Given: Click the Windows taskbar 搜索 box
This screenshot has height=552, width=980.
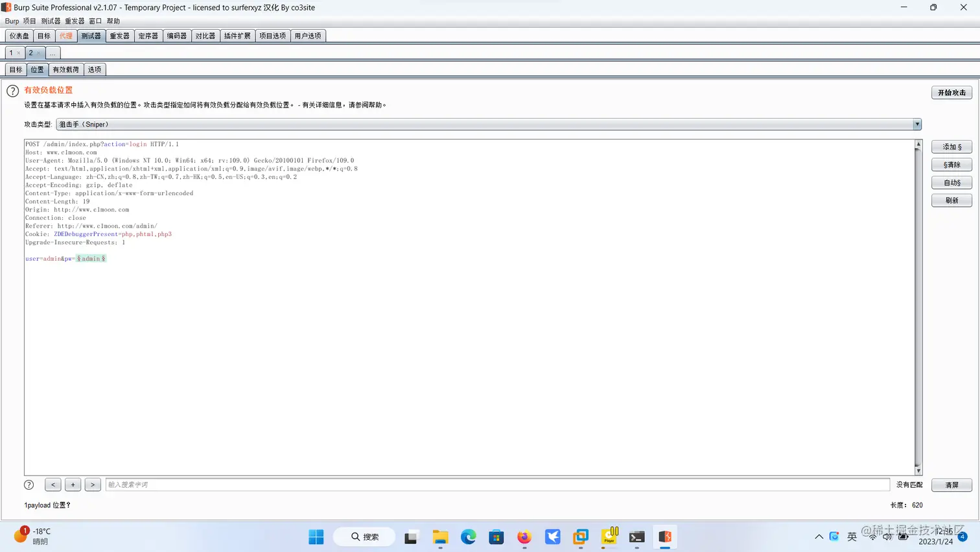Looking at the screenshot, I should click(x=364, y=537).
